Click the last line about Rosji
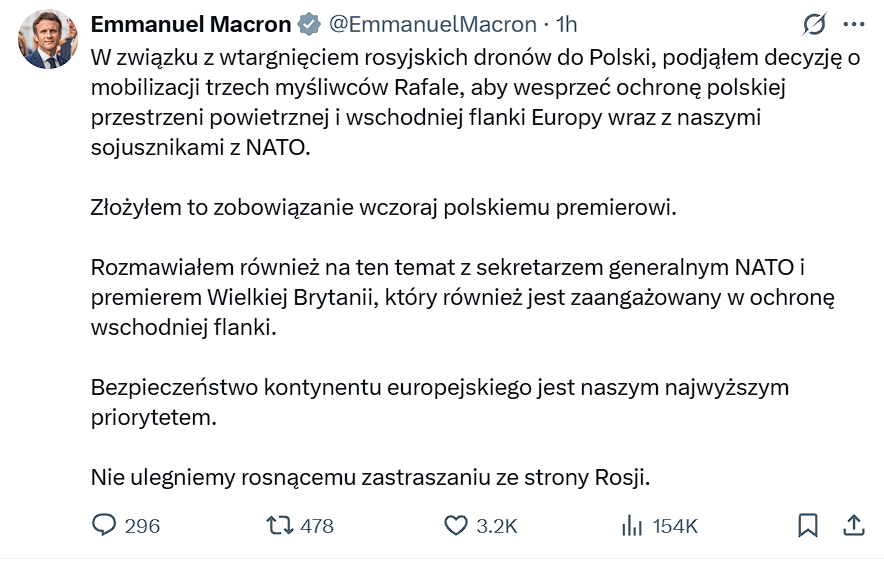The image size is (884, 562). tap(370, 477)
